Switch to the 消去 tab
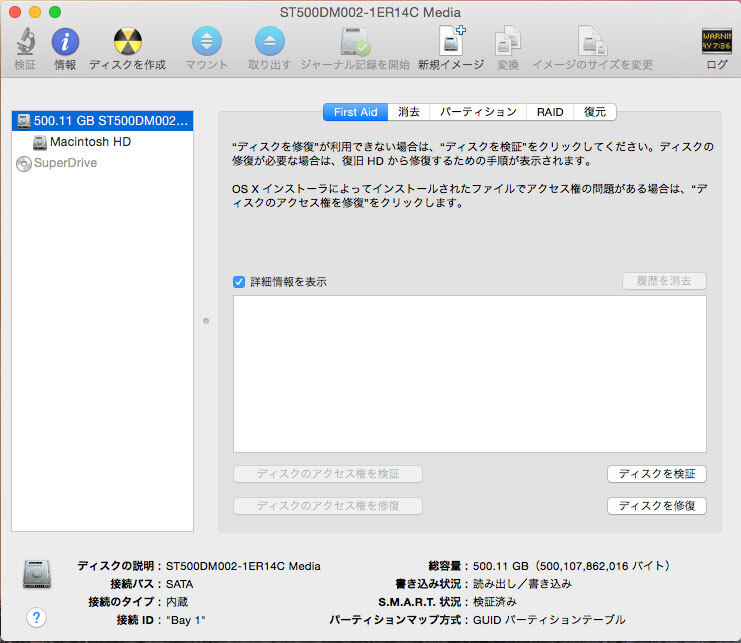The width and height of the screenshot is (741, 643). 409,112
